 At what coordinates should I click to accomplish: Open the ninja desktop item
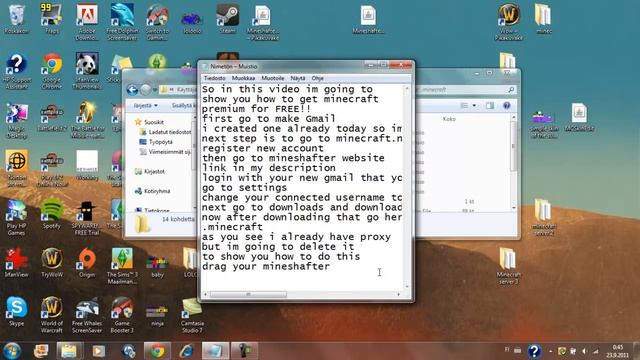coord(157,315)
